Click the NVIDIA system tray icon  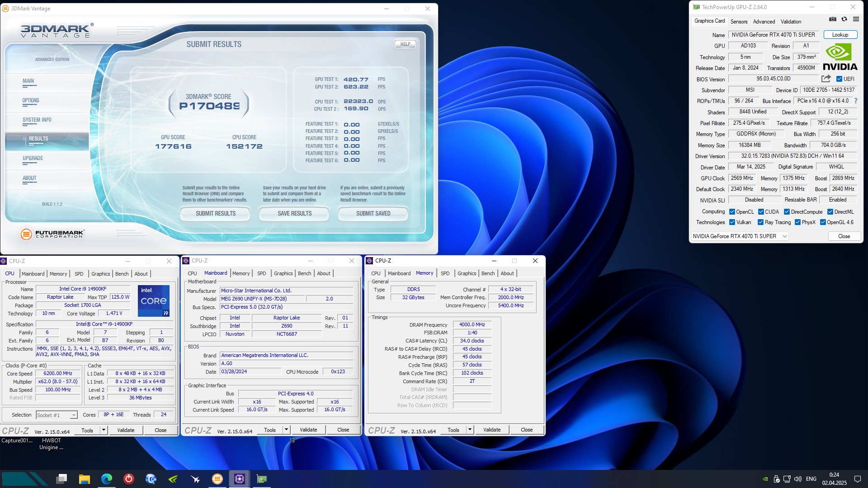[x=765, y=479]
